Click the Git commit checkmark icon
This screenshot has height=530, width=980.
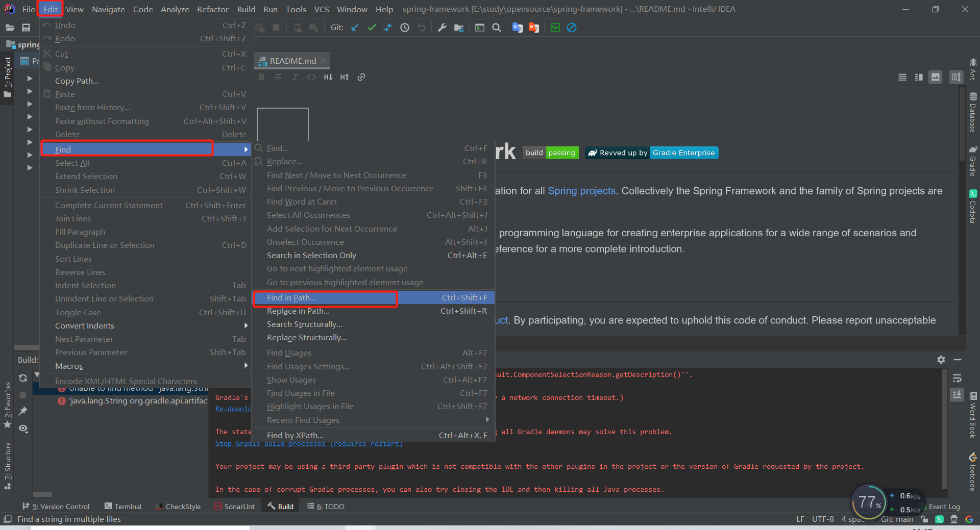tap(372, 28)
